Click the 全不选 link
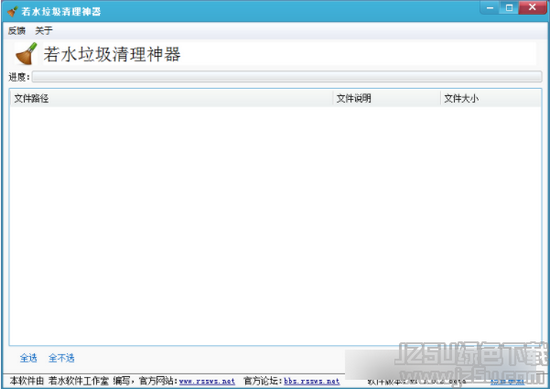 61,358
